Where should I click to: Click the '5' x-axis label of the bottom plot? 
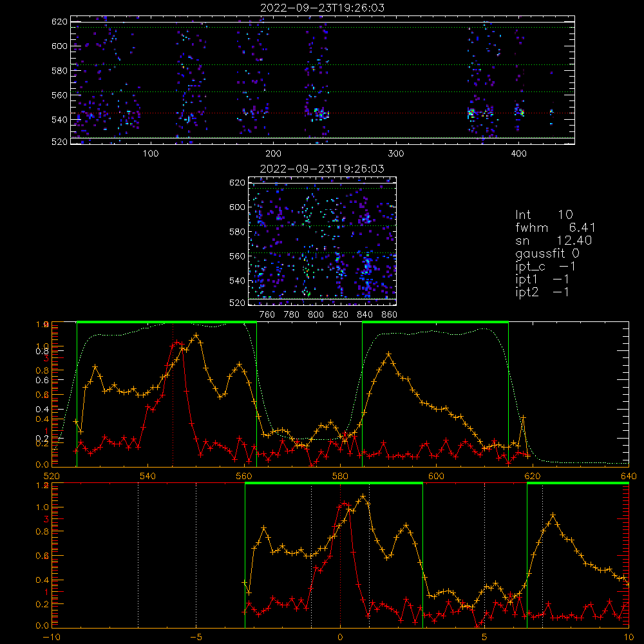(485, 638)
